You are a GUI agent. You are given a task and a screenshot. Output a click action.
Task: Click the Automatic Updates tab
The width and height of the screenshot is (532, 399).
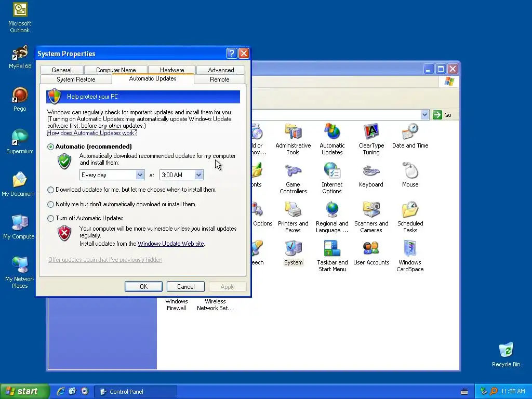153,79
